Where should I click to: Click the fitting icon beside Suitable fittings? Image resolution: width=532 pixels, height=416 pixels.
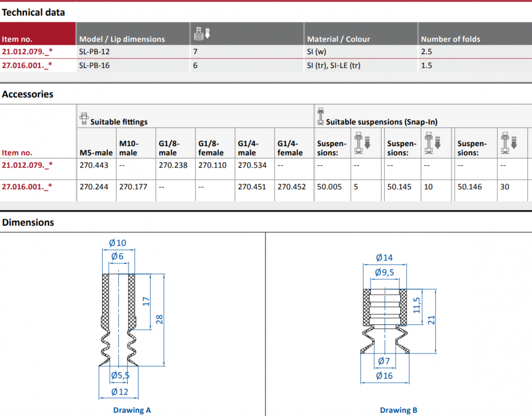[x=84, y=119]
